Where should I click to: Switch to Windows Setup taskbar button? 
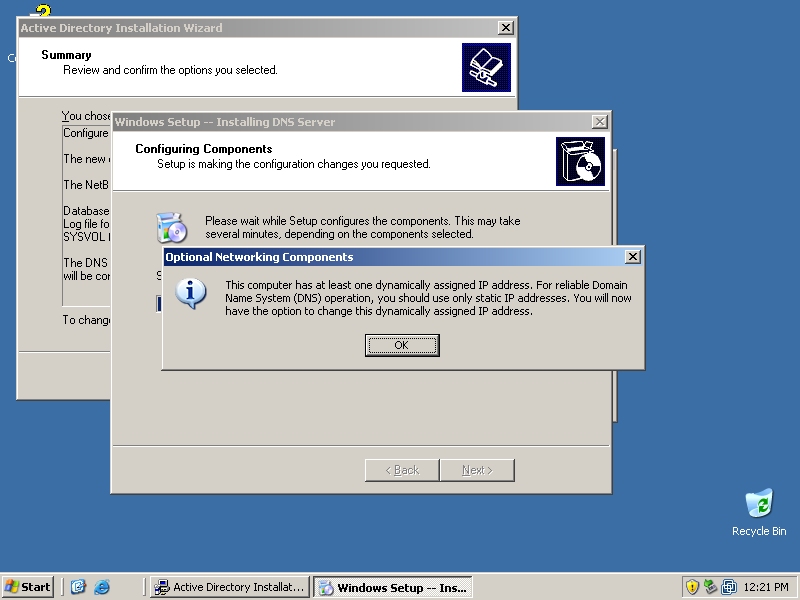(393, 588)
